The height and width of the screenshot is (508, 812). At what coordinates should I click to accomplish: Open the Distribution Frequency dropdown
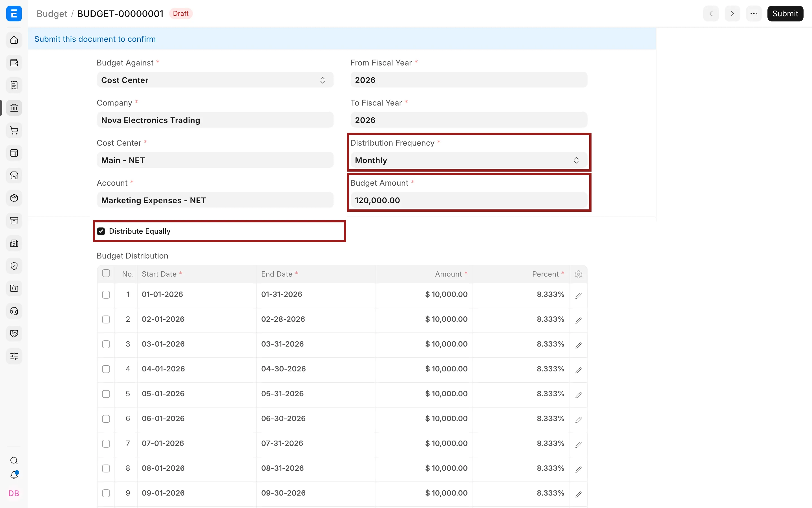click(x=469, y=160)
